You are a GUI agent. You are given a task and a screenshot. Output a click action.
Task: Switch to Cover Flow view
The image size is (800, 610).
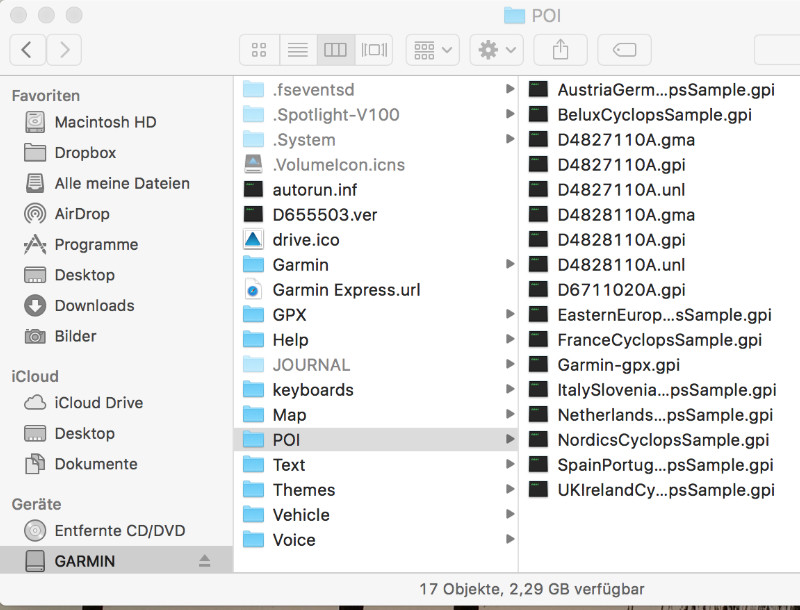(x=374, y=49)
